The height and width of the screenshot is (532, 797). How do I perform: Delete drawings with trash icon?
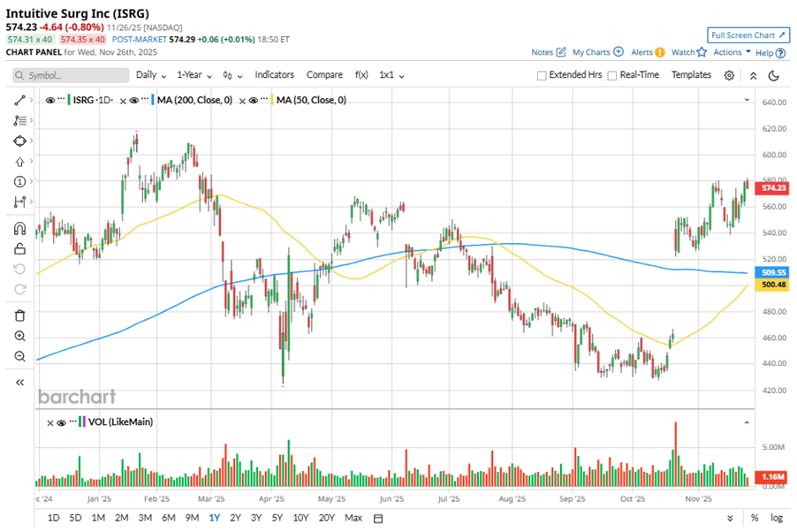click(x=19, y=315)
